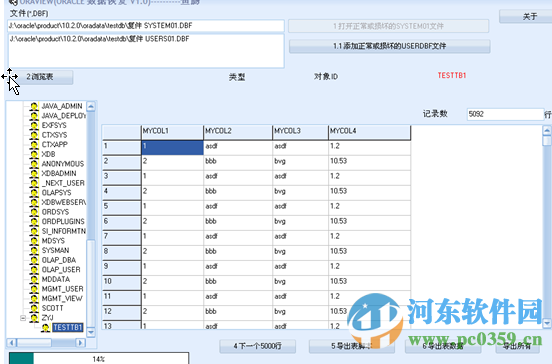Click MYCOL3 cell 'bvg' in row 6
Screen dimensions: 552x364
click(301, 222)
